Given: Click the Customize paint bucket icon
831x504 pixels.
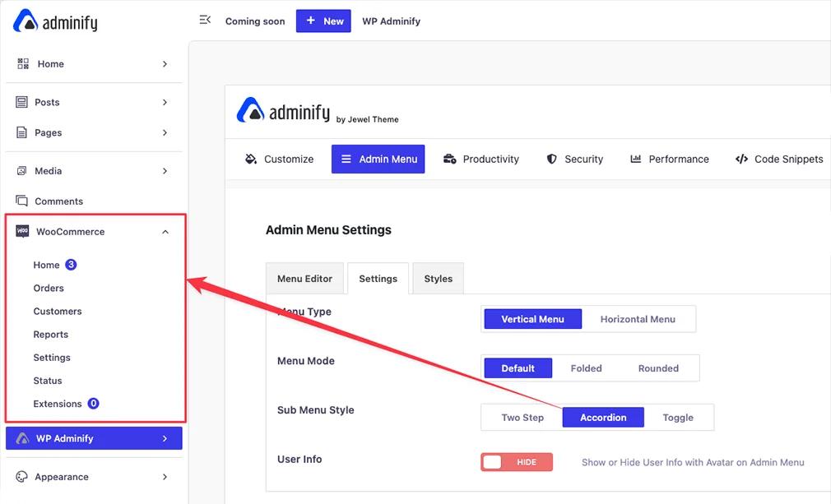Looking at the screenshot, I should (x=251, y=159).
